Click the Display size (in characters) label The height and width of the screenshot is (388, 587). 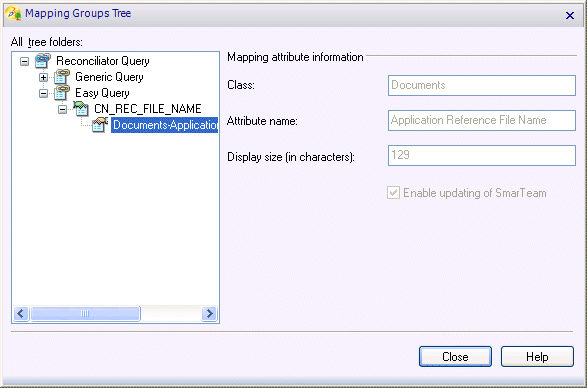[x=291, y=157]
